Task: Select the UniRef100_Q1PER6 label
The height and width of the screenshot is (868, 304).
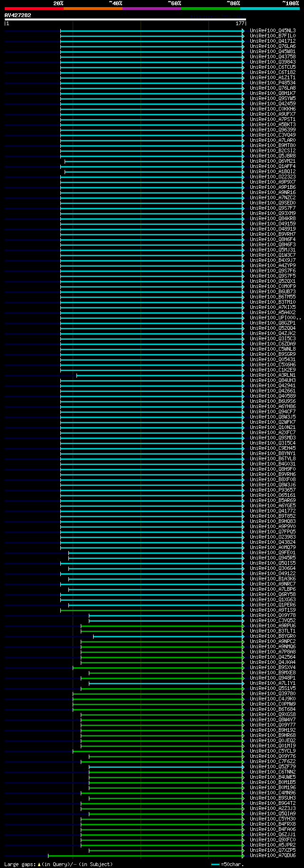Action: [273, 605]
